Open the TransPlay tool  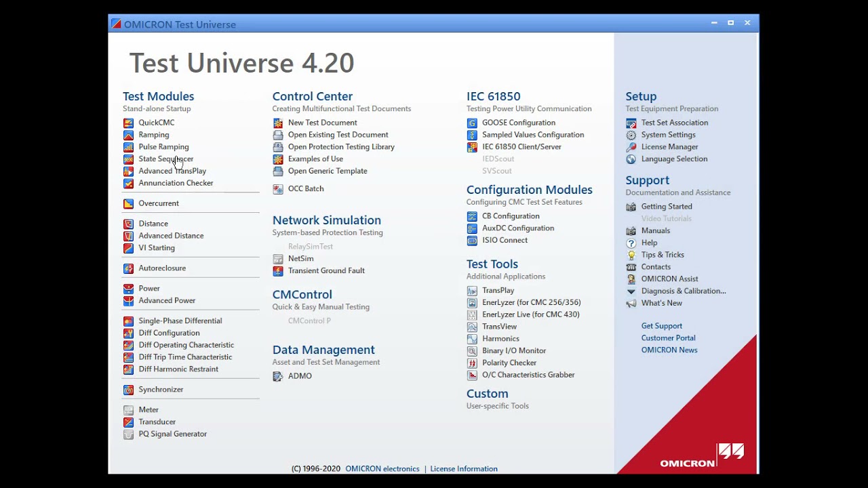click(x=498, y=291)
